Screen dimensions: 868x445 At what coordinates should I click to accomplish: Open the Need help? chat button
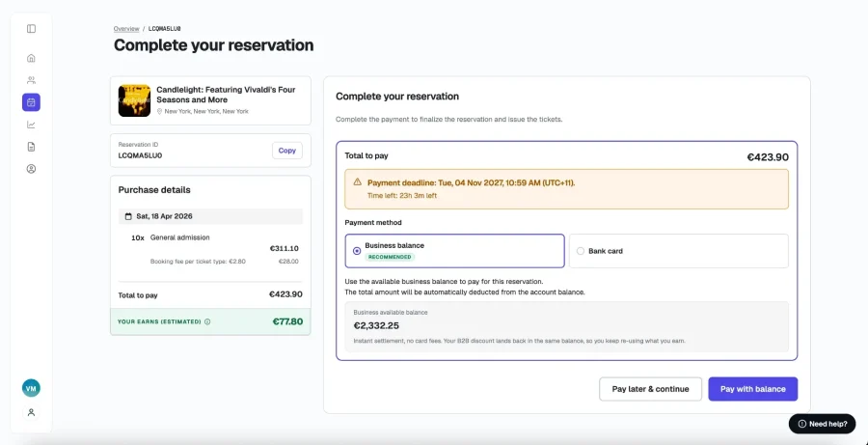click(x=822, y=424)
